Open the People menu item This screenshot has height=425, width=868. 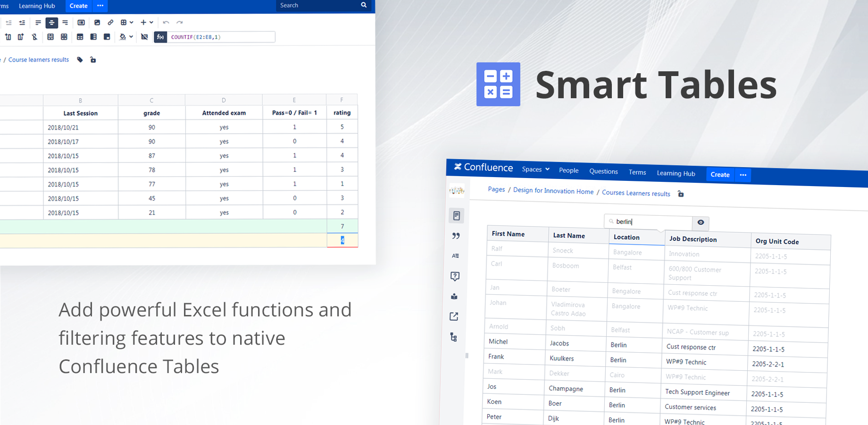[x=568, y=170]
